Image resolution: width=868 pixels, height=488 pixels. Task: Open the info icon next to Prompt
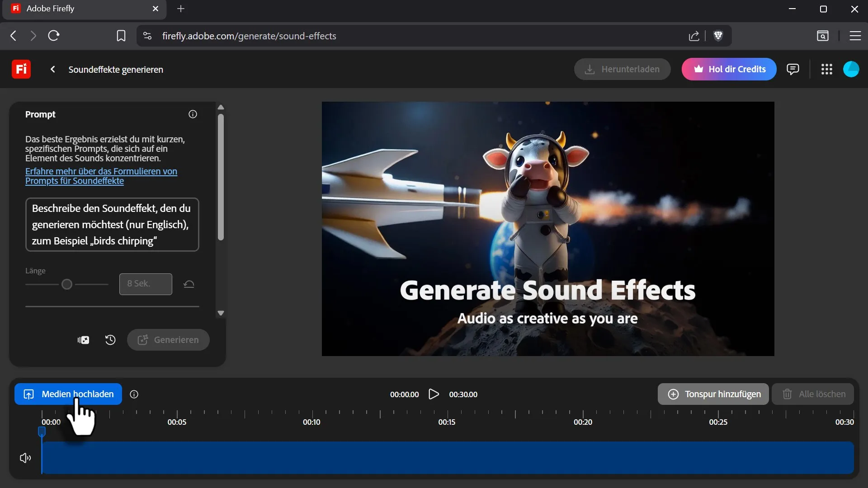coord(193,114)
